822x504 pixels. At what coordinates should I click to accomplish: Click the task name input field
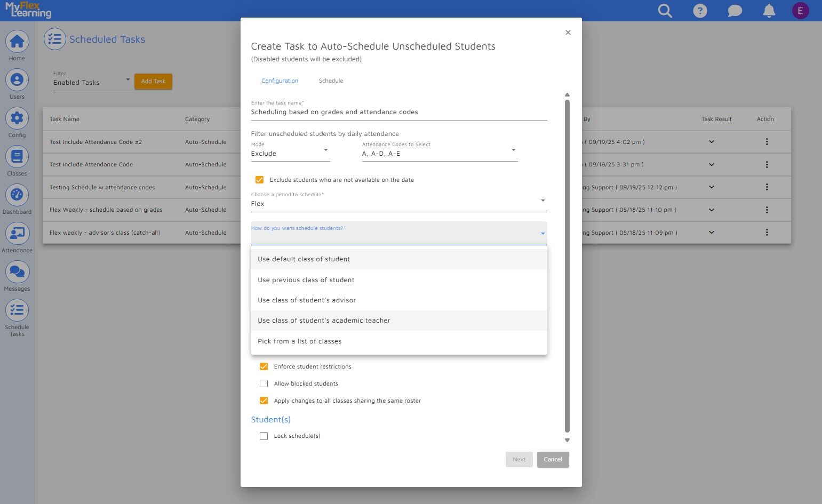pos(398,112)
